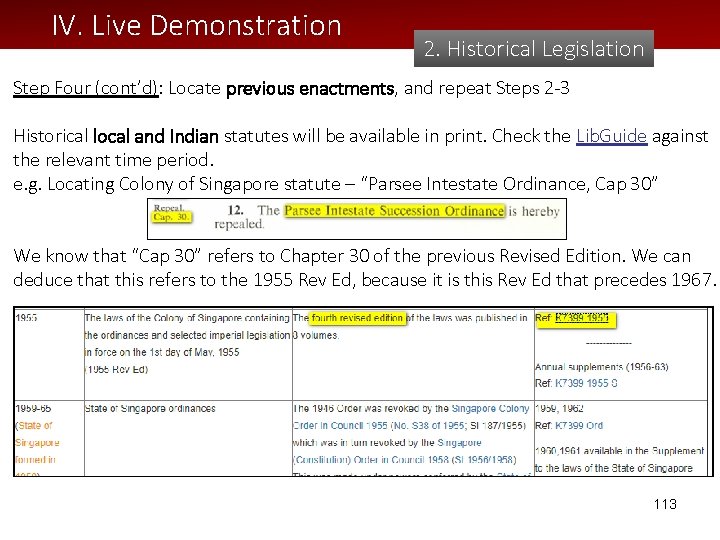Select the '2. Historical Legislation' label box
This screenshot has width=720, height=540.
tap(534, 49)
